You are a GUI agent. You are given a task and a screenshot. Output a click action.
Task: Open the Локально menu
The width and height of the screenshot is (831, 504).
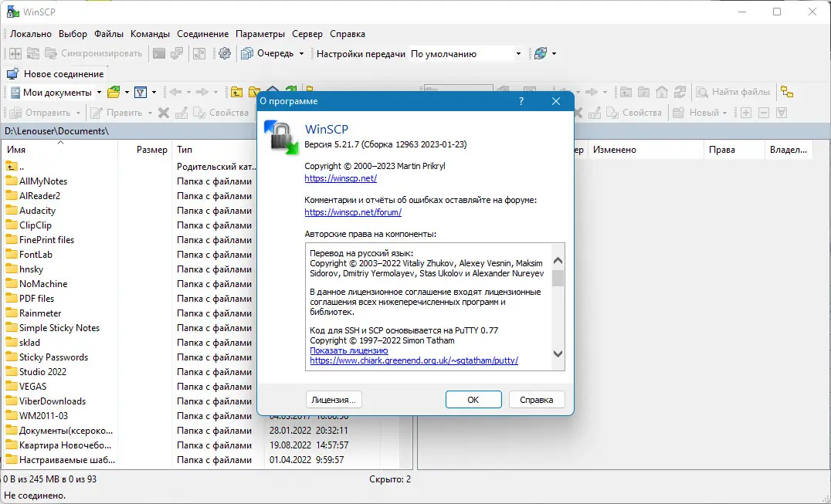tap(31, 34)
